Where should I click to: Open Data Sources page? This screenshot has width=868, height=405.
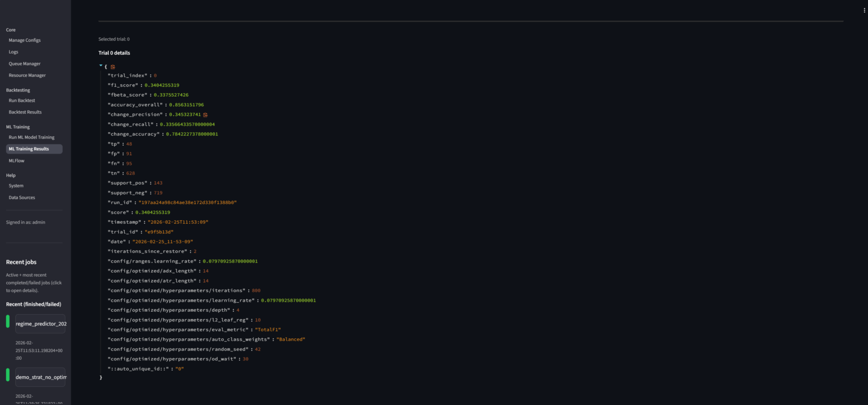tap(21, 198)
